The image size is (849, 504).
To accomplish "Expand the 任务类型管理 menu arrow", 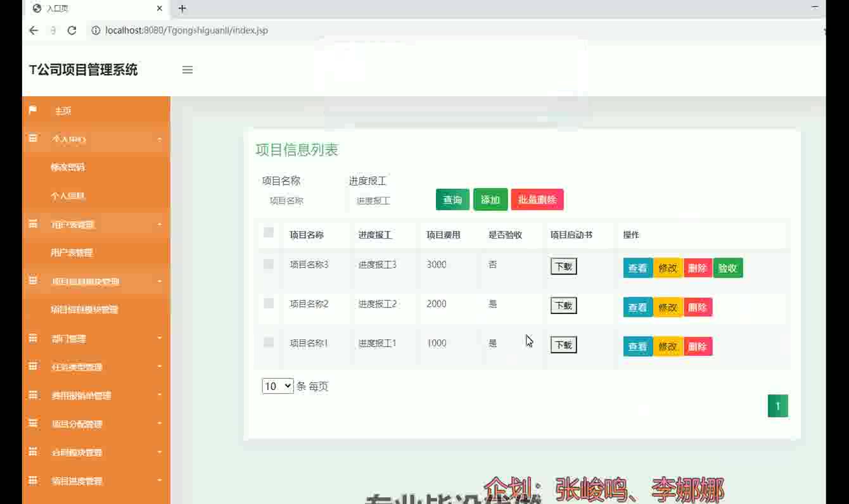I will click(160, 367).
